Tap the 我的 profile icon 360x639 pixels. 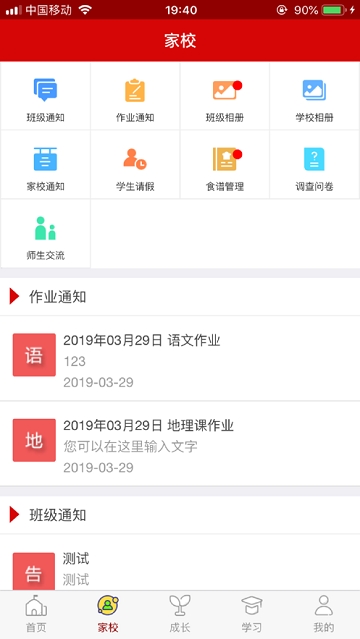pyautogui.click(x=324, y=606)
